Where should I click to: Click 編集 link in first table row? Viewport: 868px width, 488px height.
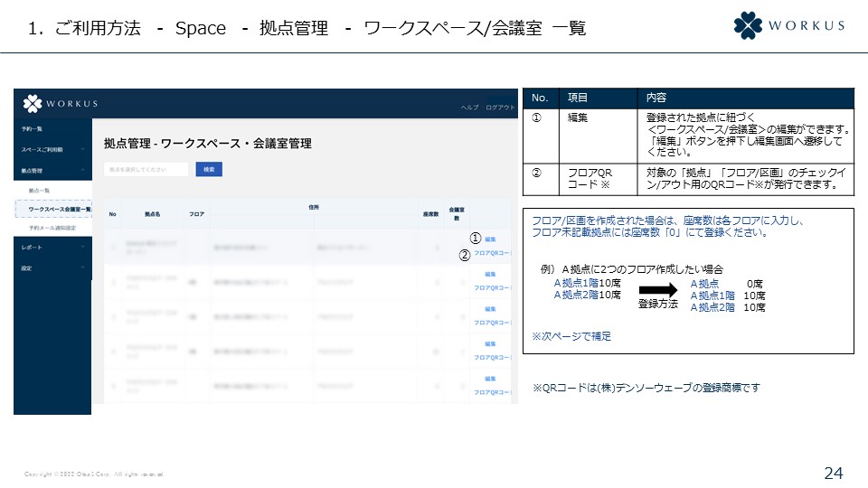coord(490,239)
